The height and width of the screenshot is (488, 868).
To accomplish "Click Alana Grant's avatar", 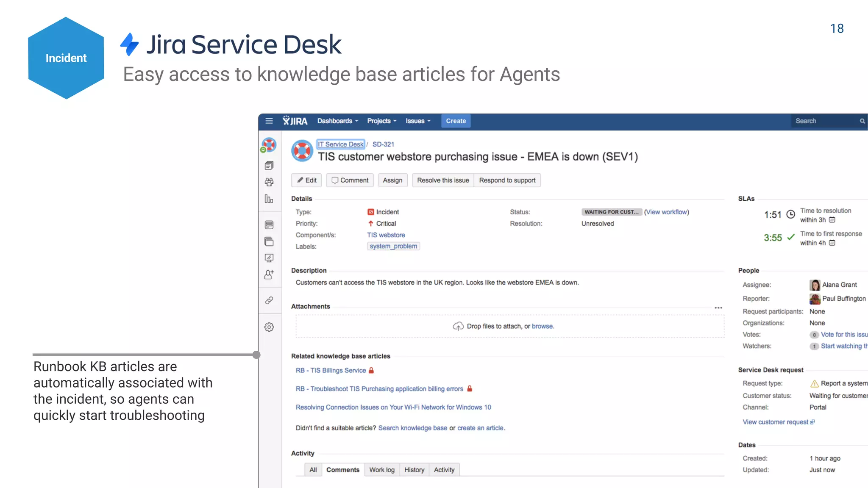I will coord(815,285).
